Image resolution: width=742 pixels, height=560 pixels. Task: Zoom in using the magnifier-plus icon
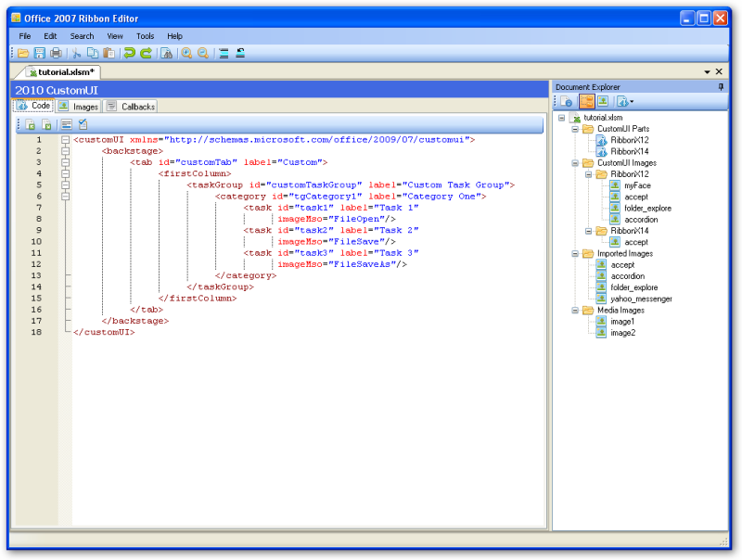tap(185, 53)
